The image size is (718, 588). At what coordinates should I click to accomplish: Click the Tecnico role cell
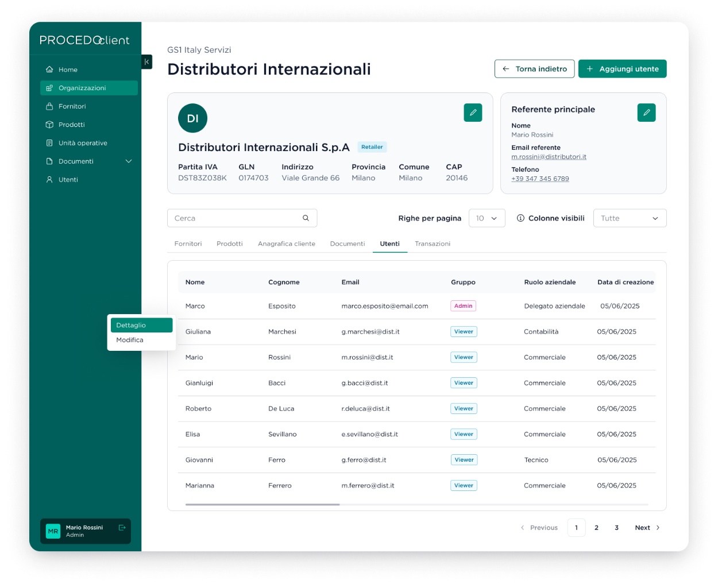[x=536, y=460]
